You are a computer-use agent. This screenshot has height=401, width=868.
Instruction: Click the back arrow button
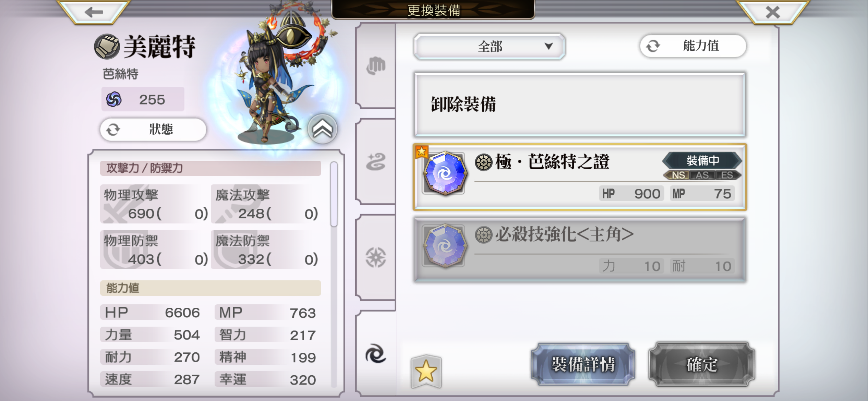tap(94, 12)
